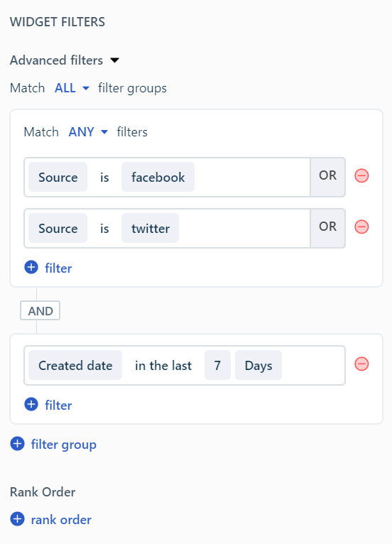Screen dimensions: 392x544
Task: Change the Days unit selector
Action: coord(258,365)
